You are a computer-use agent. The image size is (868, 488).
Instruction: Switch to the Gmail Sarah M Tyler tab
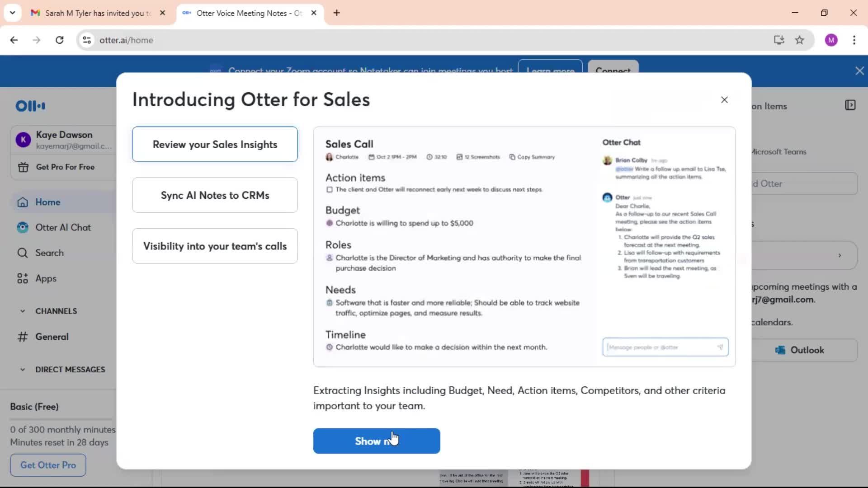coord(97,13)
